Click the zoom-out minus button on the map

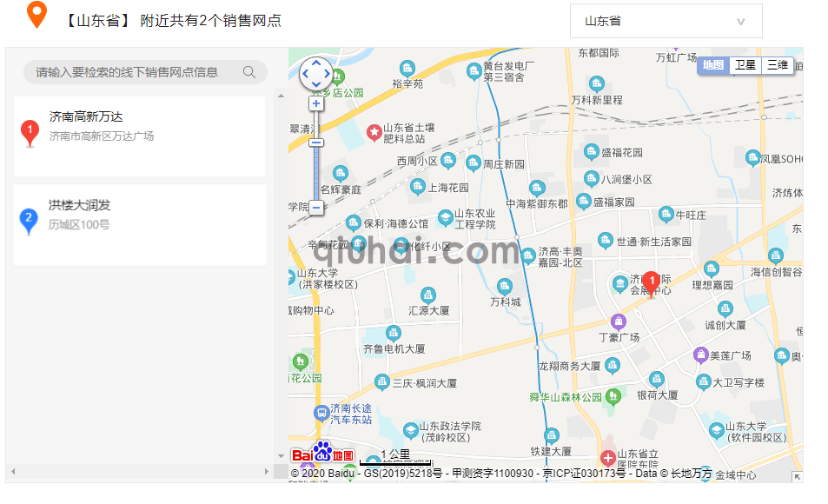pyautogui.click(x=316, y=207)
